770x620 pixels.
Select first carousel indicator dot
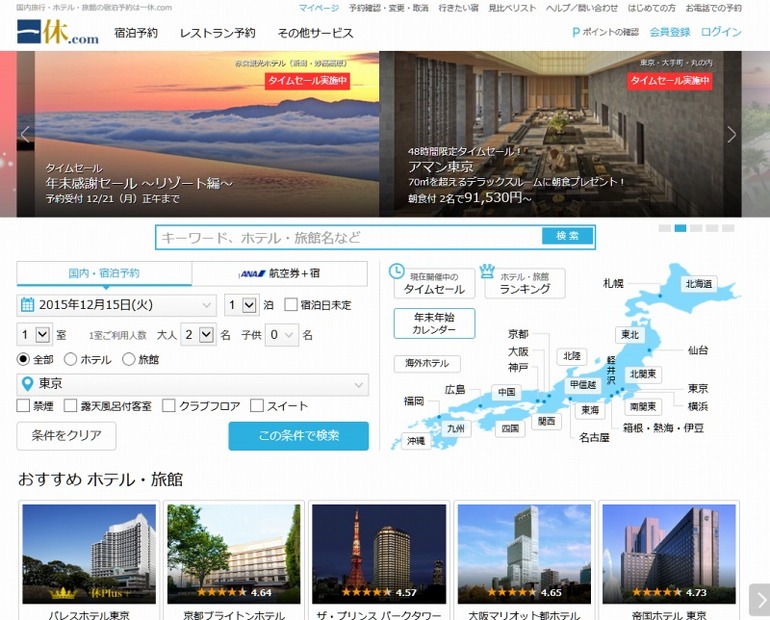(x=664, y=228)
